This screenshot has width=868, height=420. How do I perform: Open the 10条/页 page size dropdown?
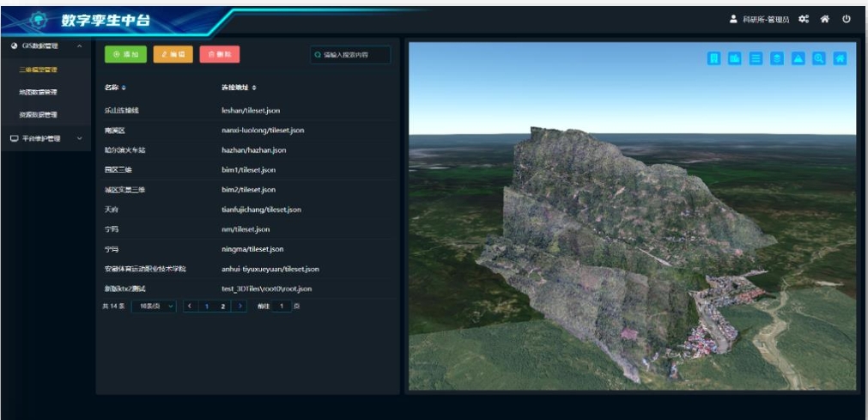(x=154, y=306)
